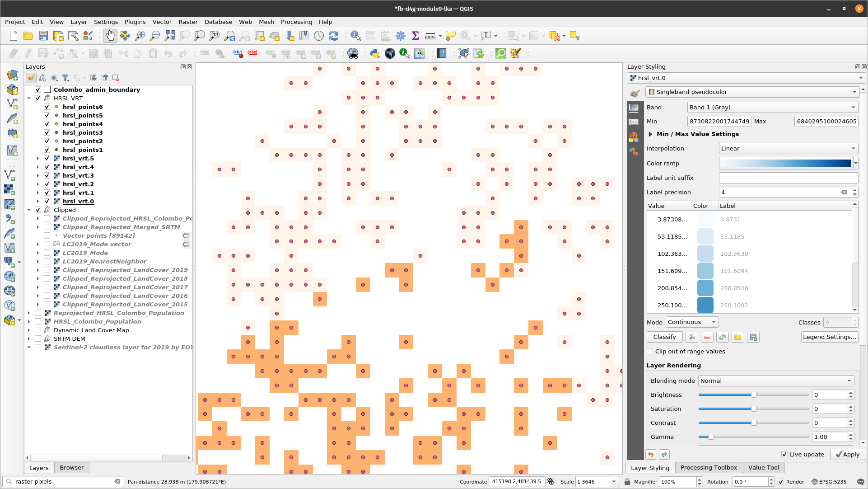Toggle the Live update checkbox
The height and width of the screenshot is (489, 868).
(x=784, y=455)
